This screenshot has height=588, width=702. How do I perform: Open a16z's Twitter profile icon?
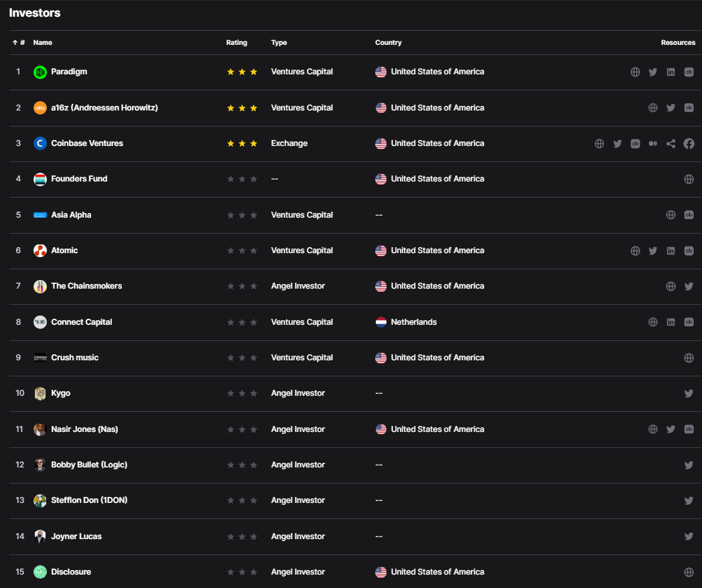(x=671, y=108)
